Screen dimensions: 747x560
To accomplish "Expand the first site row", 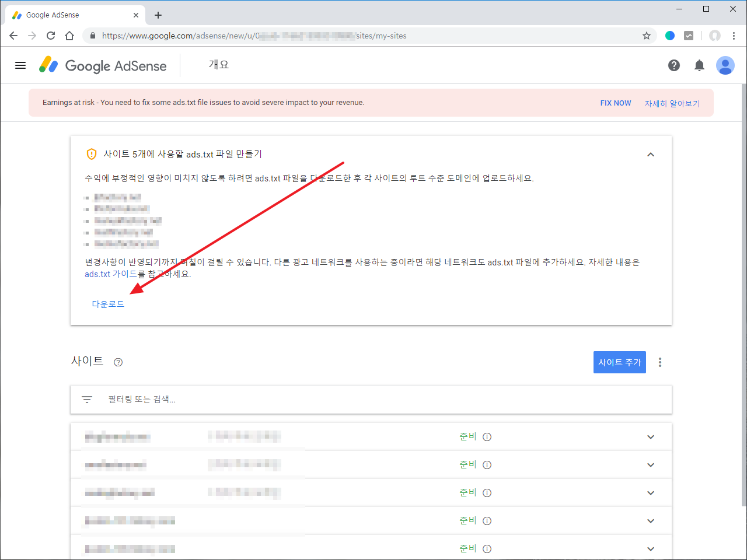I will tap(650, 436).
